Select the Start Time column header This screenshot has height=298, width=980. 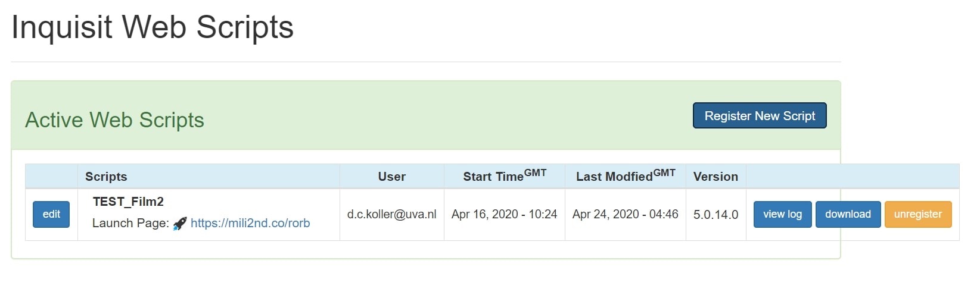point(505,175)
